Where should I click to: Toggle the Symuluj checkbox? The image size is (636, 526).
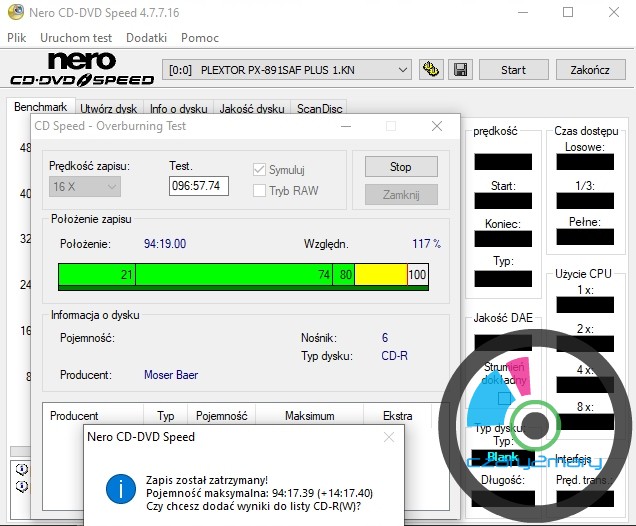click(260, 171)
